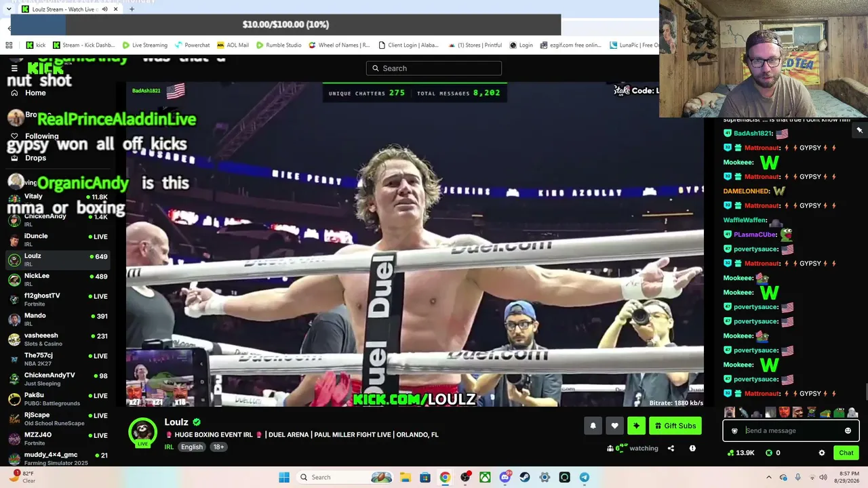
Task: Click the IRL category link
Action: 169,447
